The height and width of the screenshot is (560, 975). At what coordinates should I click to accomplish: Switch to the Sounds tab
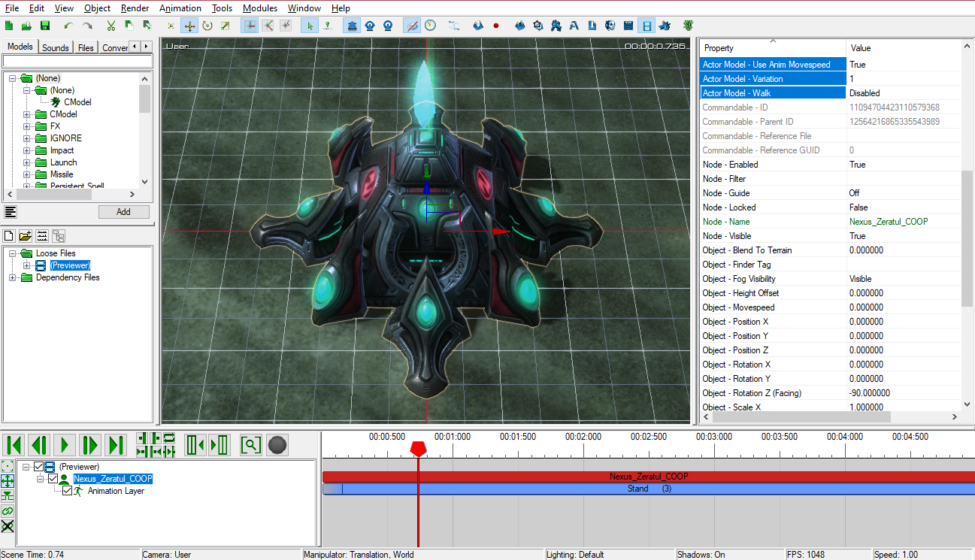[x=55, y=47]
